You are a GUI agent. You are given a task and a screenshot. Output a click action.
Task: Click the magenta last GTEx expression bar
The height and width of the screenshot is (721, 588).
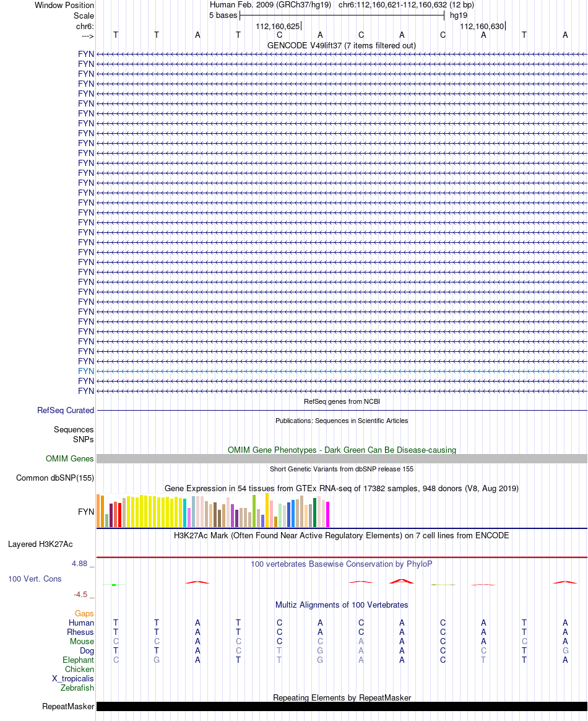[327, 514]
